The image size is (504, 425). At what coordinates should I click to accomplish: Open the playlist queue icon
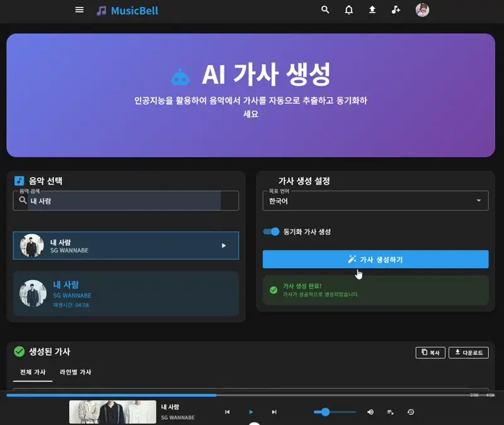click(391, 412)
